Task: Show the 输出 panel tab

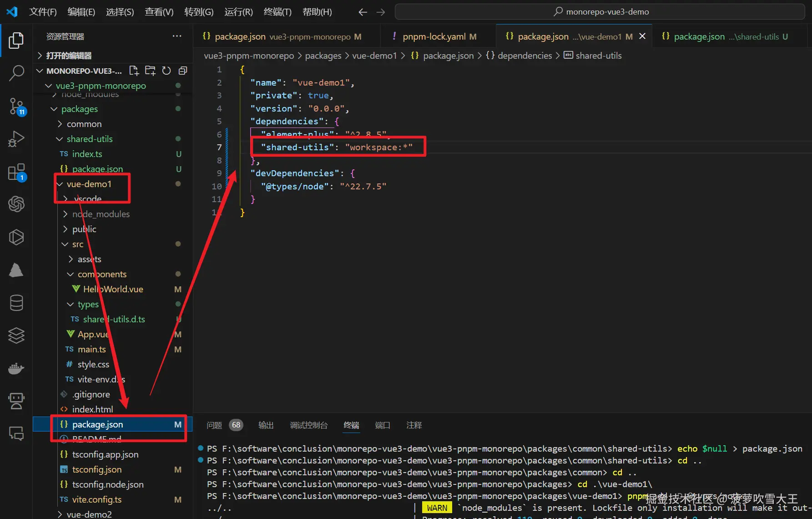Action: click(x=266, y=425)
